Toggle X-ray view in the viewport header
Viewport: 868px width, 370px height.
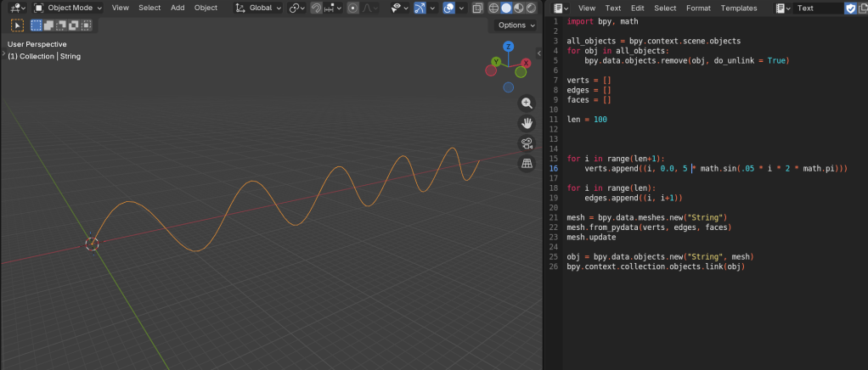476,8
